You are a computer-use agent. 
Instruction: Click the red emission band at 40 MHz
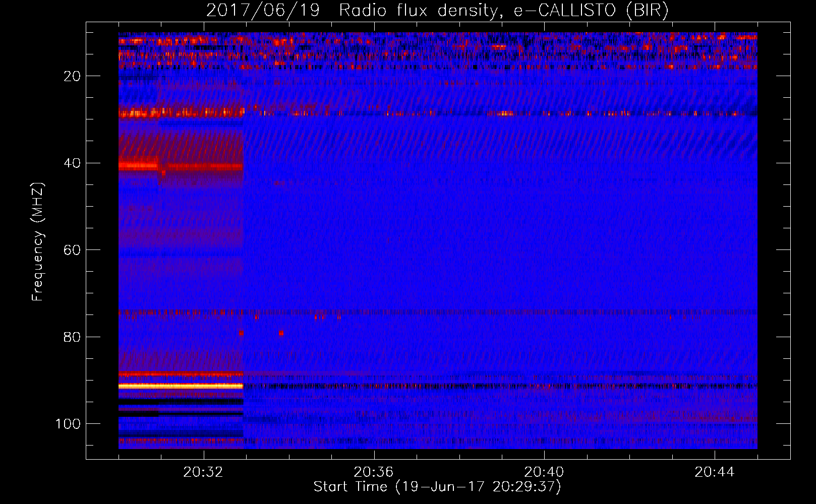point(181,165)
